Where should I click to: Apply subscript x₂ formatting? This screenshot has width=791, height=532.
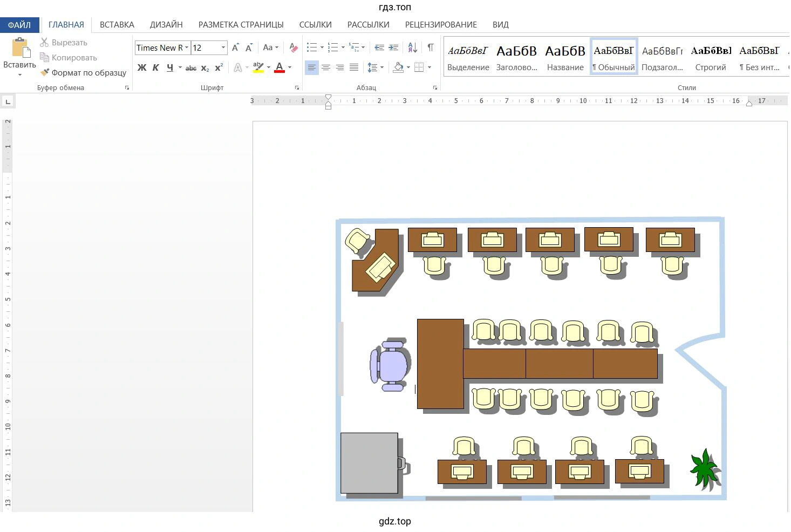pyautogui.click(x=205, y=68)
